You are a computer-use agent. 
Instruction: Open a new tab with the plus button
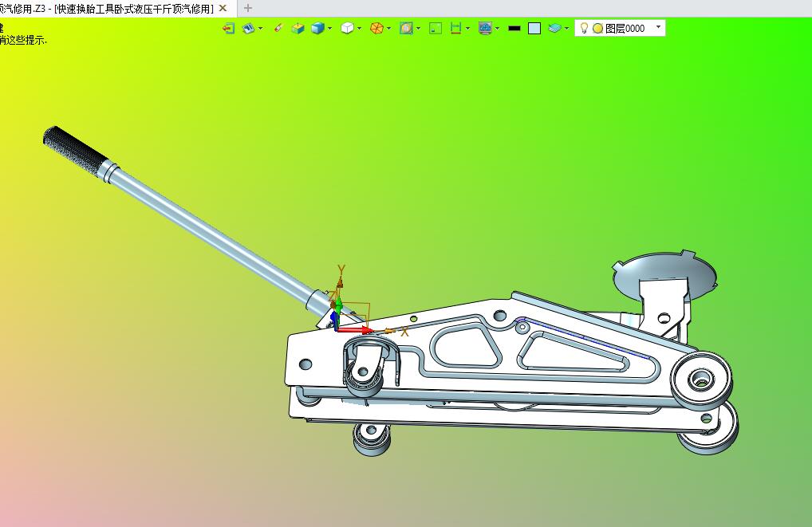pyautogui.click(x=247, y=8)
